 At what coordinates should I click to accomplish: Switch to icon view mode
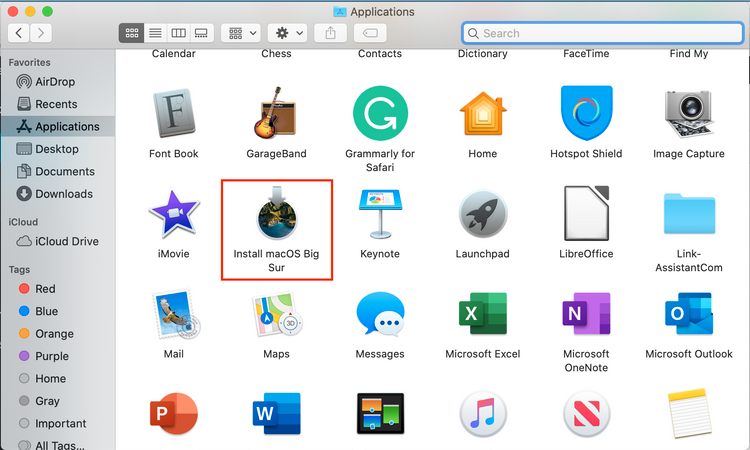coord(130,33)
